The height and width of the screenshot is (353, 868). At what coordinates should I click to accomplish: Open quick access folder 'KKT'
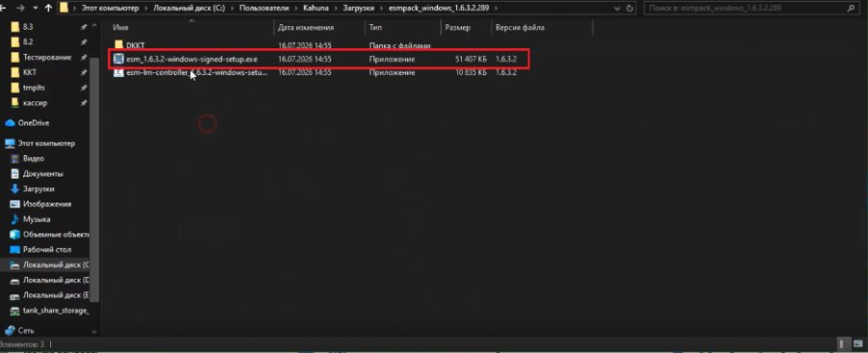click(x=29, y=72)
